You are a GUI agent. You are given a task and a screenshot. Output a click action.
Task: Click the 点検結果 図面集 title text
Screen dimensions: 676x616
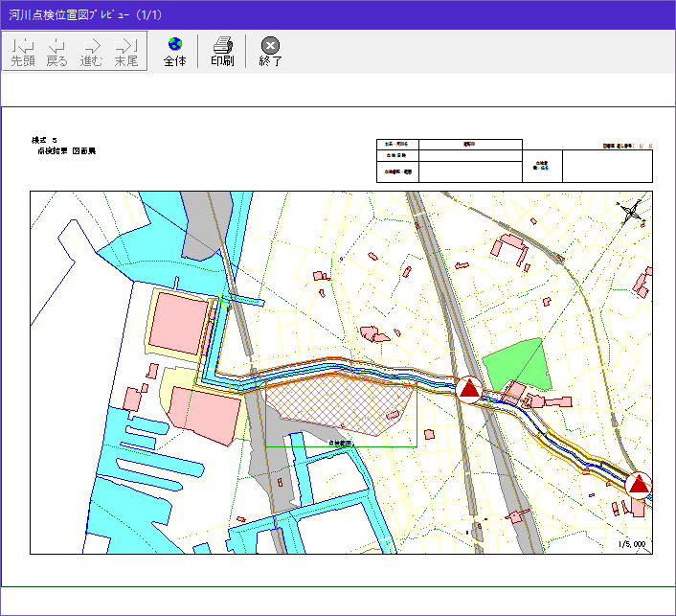[67, 151]
